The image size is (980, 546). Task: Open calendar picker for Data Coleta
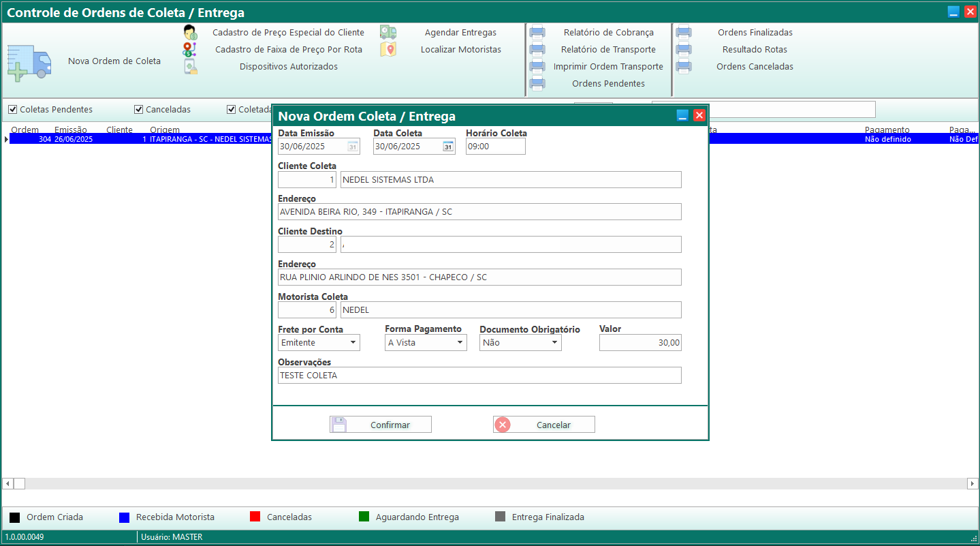click(x=447, y=147)
